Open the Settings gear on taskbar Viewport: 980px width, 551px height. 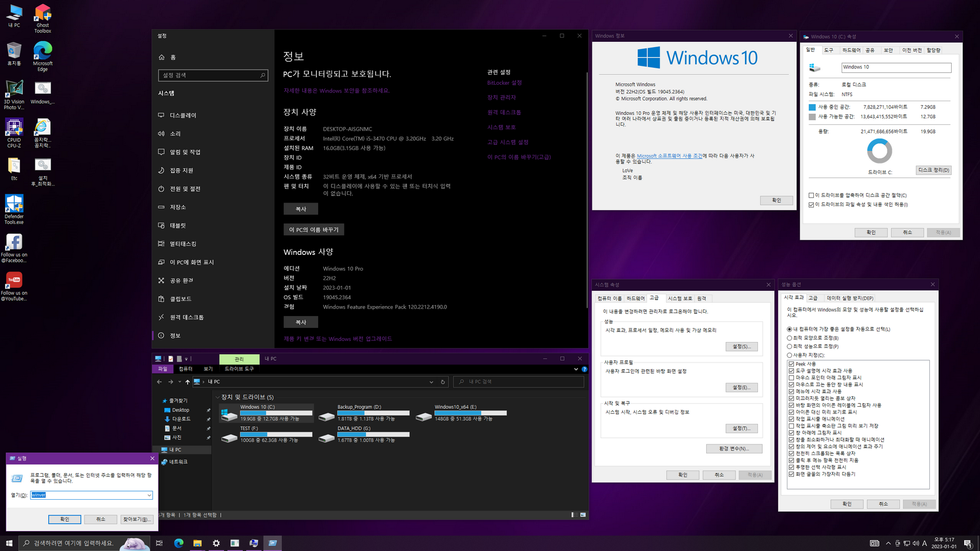pyautogui.click(x=216, y=543)
